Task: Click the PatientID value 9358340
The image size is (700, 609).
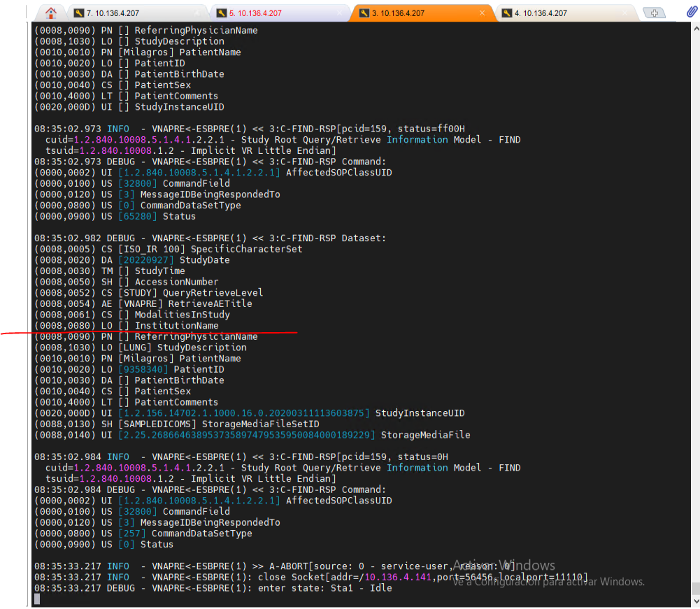Action: tap(143, 369)
